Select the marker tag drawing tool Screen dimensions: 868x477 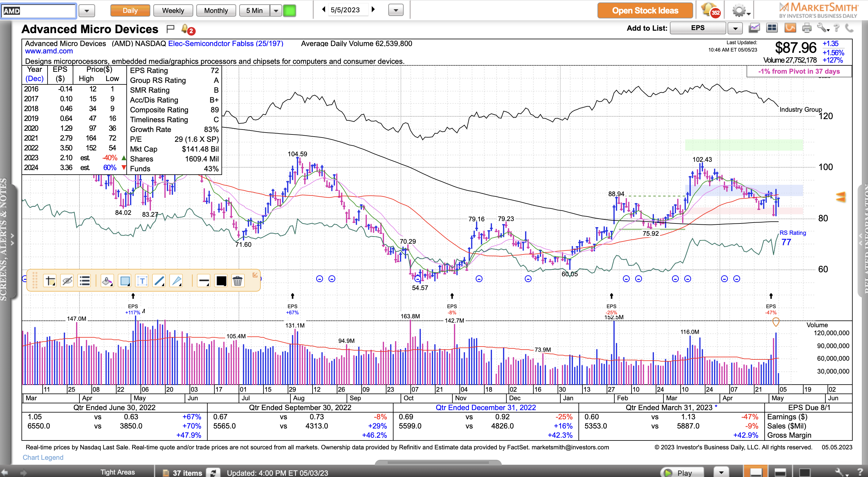click(107, 281)
